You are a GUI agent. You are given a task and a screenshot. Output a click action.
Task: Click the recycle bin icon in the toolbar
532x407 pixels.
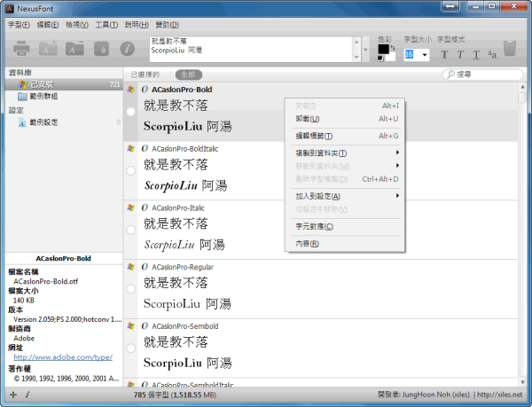coord(510,49)
